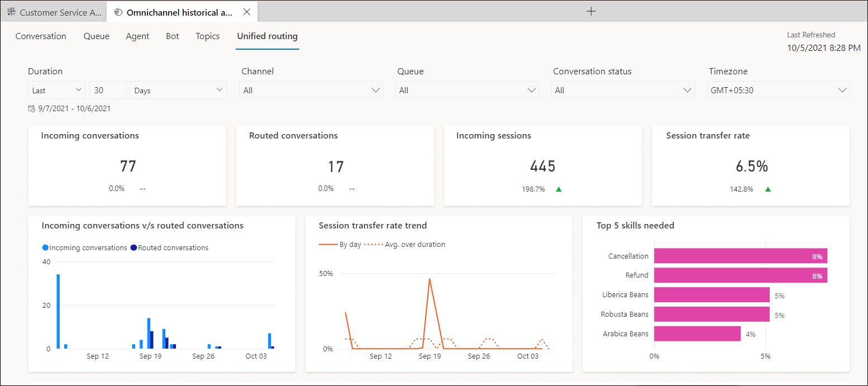Click the tallest blue bar in conversations chart
Viewport: 868px width, 386px height.
(x=58, y=311)
